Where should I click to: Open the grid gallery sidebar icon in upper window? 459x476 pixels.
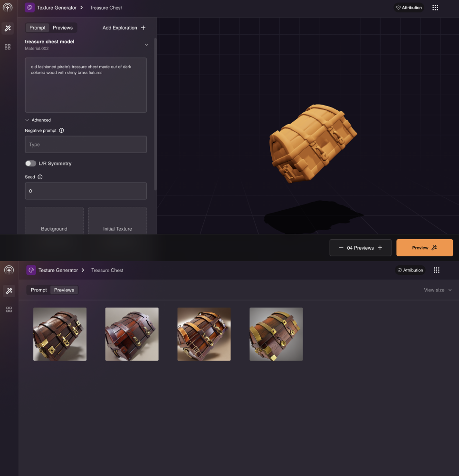[x=8, y=47]
